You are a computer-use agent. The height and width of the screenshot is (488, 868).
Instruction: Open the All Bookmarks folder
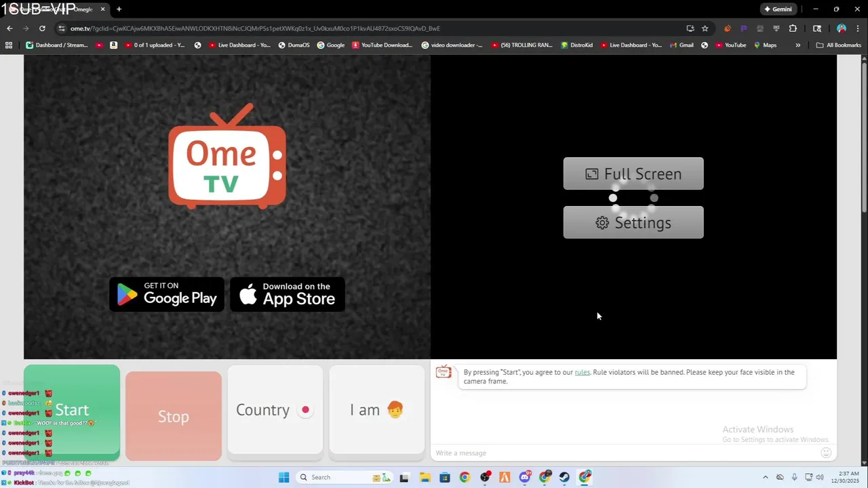coord(839,45)
